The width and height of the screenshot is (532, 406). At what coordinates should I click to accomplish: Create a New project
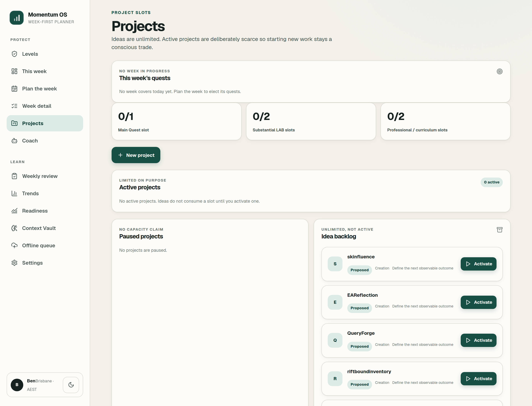(x=136, y=155)
